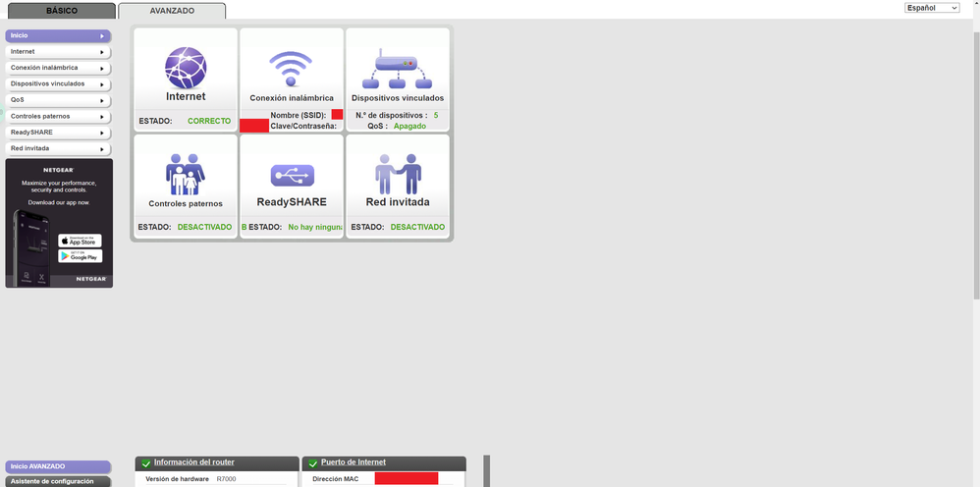Click the Dispositivos vinculados tile title
This screenshot has width=980, height=487.
(398, 98)
